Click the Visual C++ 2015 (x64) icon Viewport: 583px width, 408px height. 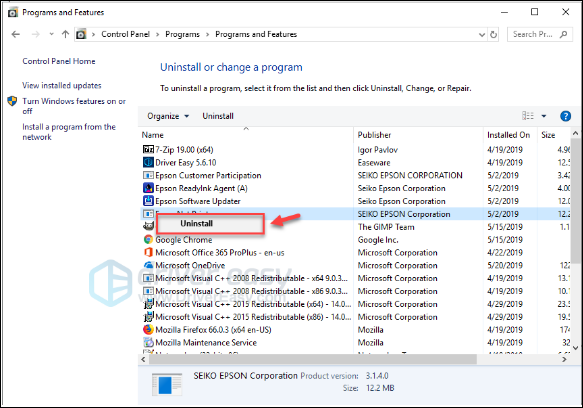click(148, 304)
